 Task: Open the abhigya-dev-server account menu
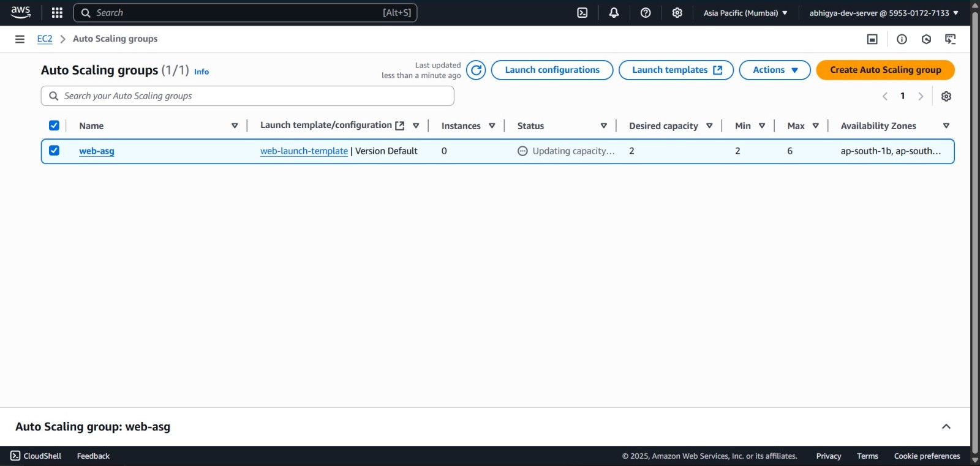click(884, 13)
